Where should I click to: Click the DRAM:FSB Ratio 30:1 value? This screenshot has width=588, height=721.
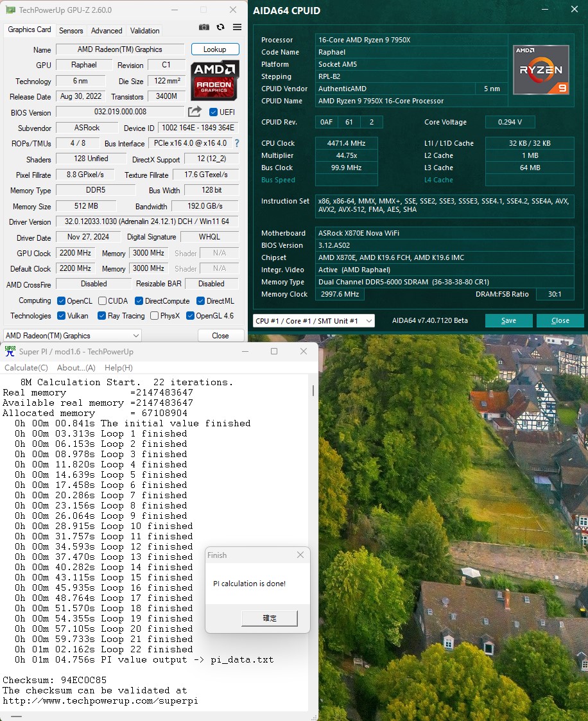pos(555,294)
